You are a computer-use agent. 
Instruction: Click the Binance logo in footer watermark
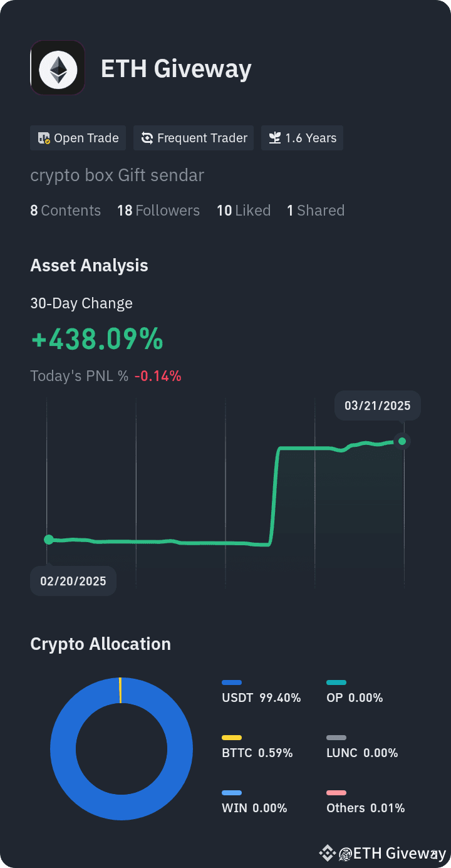coord(328,853)
